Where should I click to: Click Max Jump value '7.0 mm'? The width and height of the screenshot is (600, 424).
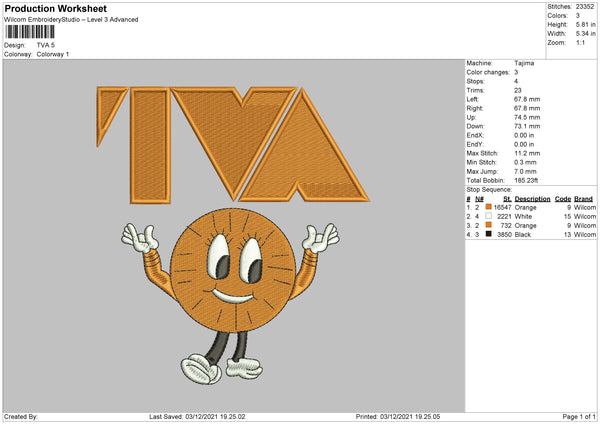pos(525,171)
